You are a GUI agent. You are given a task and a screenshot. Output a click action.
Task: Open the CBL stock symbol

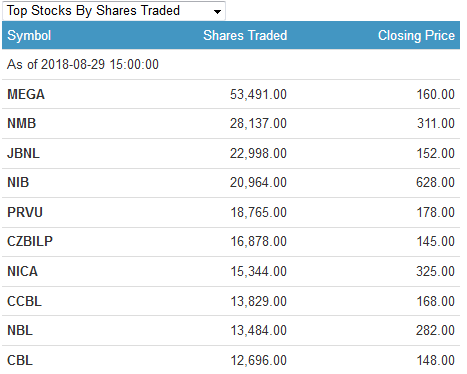pos(20,360)
